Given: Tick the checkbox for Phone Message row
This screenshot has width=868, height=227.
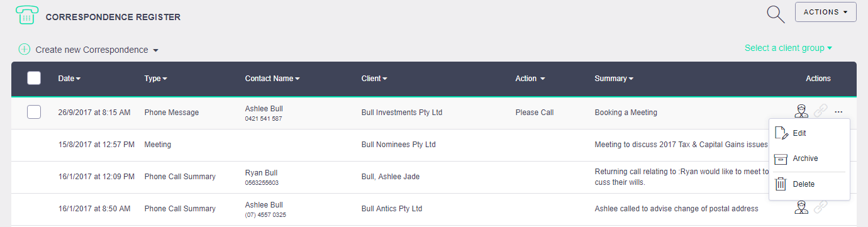Looking at the screenshot, I should coord(34,112).
